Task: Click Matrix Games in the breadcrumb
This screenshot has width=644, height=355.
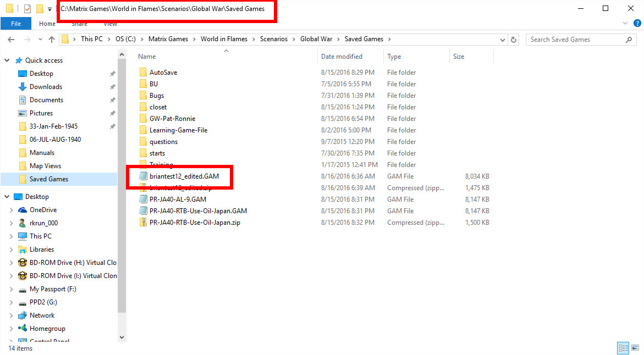Action: point(168,39)
